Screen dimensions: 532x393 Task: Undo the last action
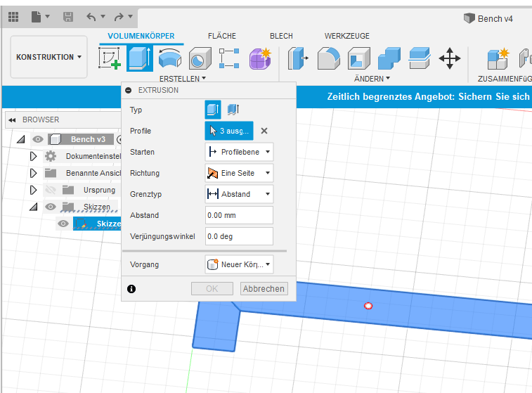click(x=91, y=17)
